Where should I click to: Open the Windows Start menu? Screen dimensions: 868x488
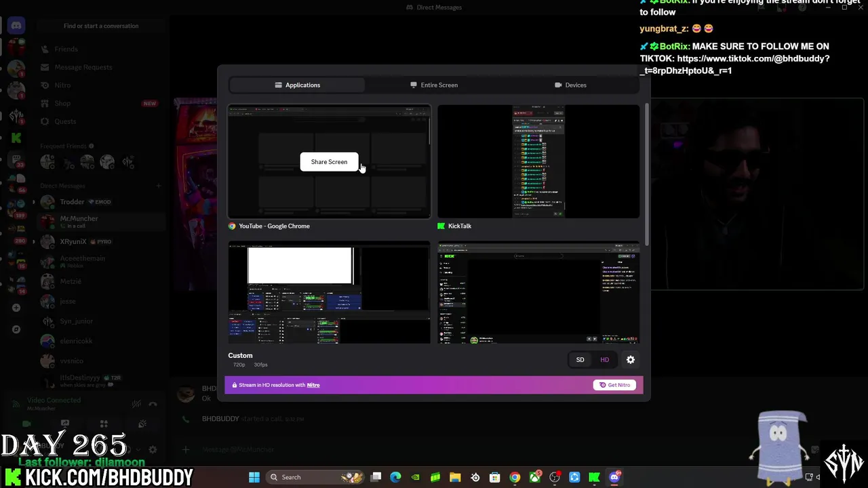[x=254, y=477]
